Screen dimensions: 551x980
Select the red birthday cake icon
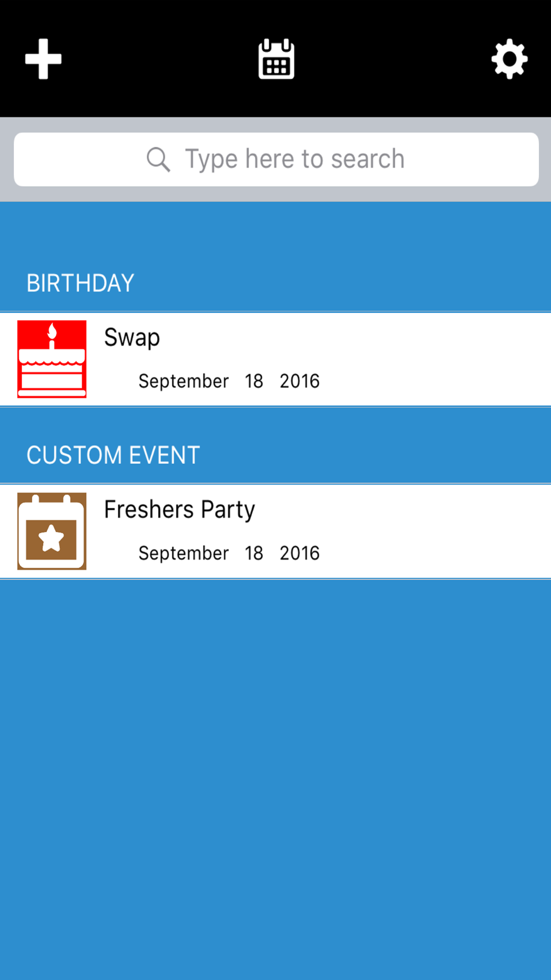52,359
